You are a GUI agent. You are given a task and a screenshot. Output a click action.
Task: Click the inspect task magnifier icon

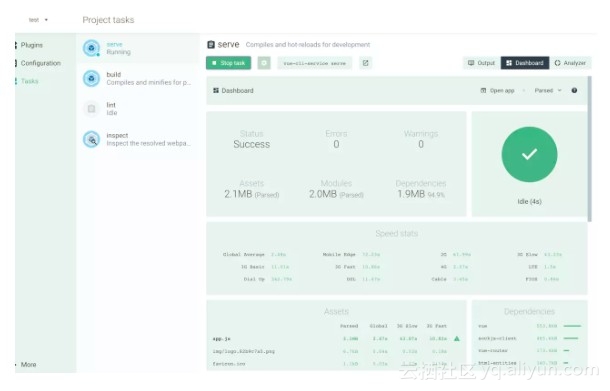click(91, 139)
